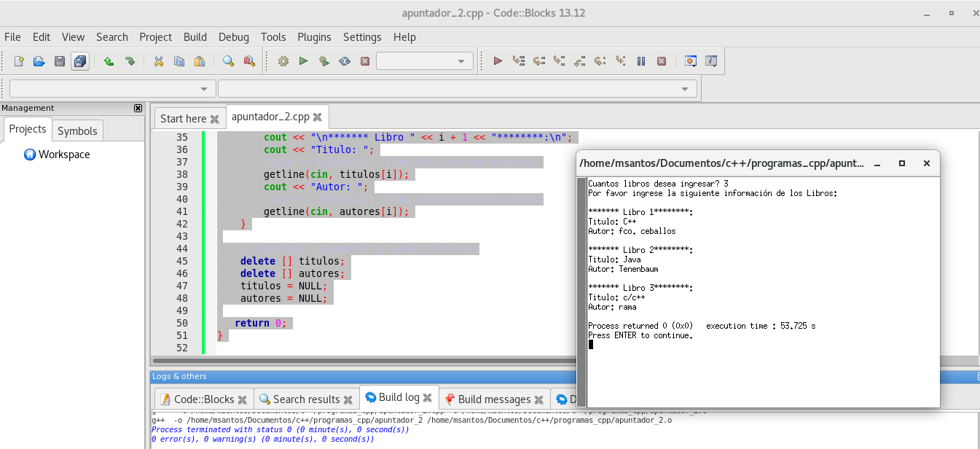The image size is (980, 449).
Task: Click the Undo arrow icon
Action: click(x=109, y=61)
